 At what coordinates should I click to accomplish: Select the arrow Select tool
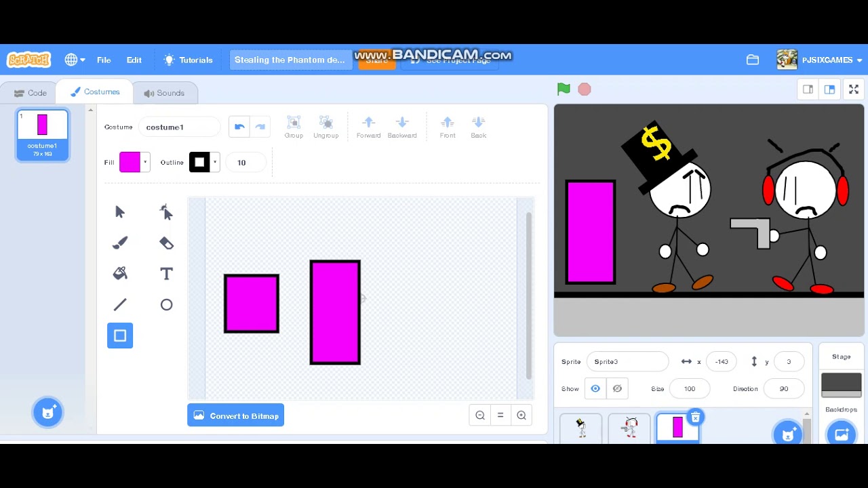click(120, 212)
